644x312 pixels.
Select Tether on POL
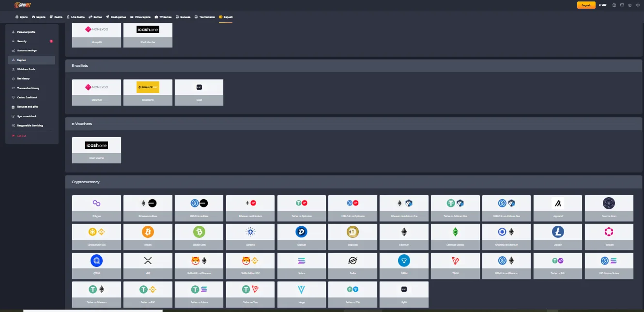(558, 265)
